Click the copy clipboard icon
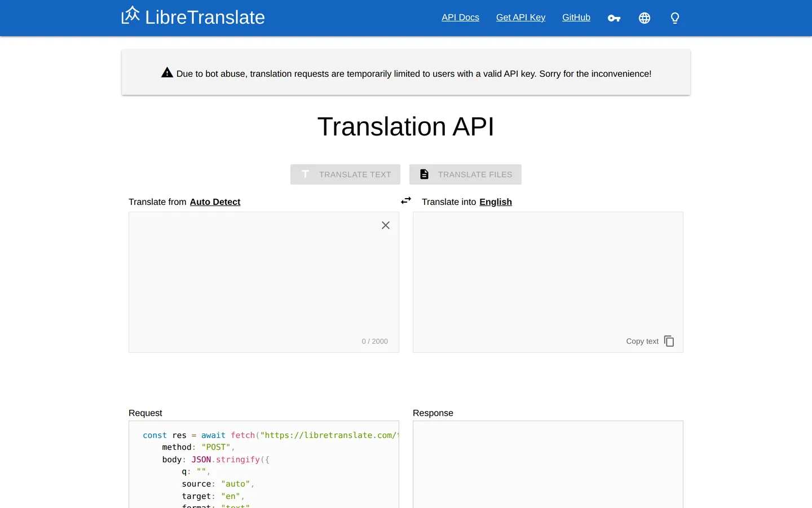 pyautogui.click(x=669, y=341)
